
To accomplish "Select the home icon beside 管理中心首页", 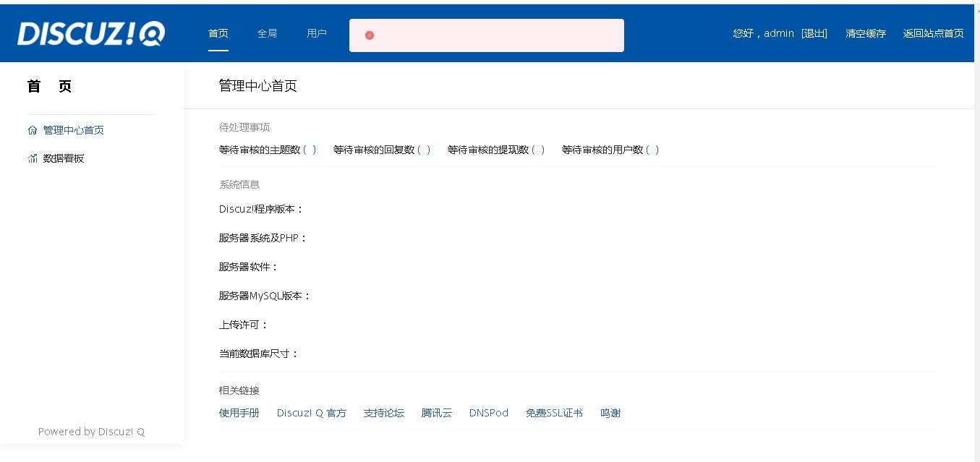I will tap(32, 129).
